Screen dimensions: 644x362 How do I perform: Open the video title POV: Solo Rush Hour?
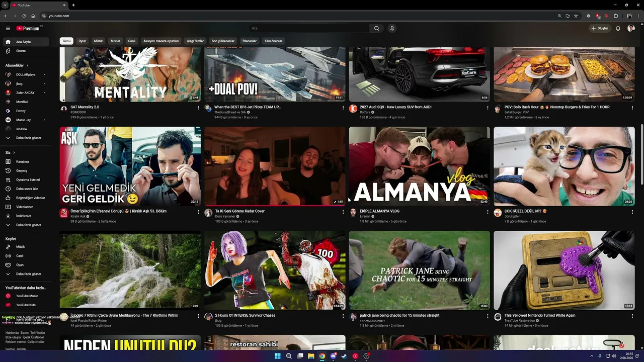(556, 107)
